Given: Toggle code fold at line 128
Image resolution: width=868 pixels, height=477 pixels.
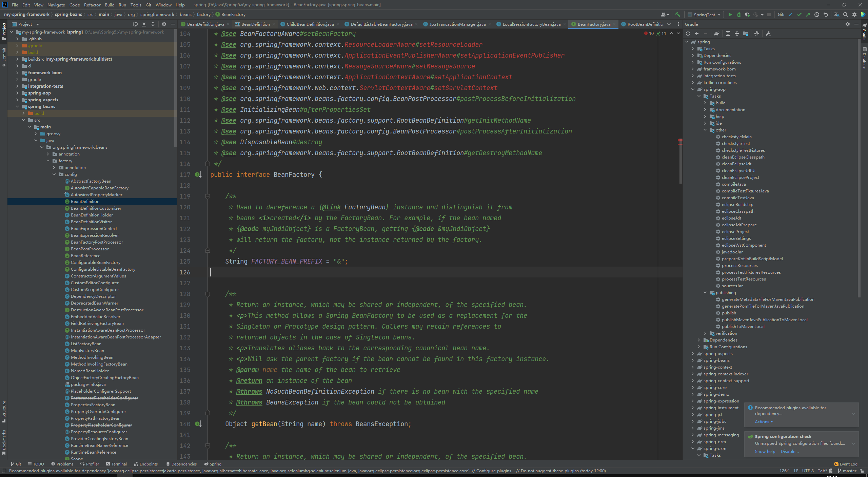Looking at the screenshot, I should (x=208, y=294).
